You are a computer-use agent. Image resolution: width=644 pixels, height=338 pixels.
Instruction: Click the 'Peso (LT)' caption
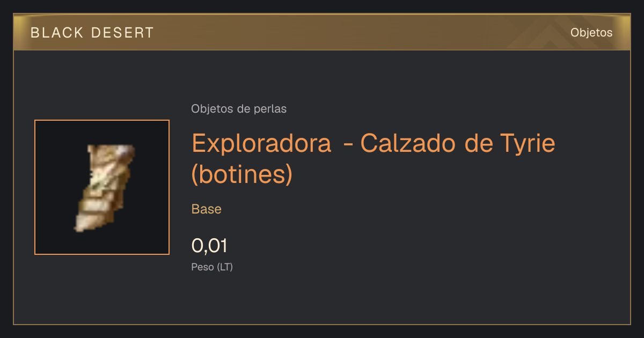click(x=212, y=267)
